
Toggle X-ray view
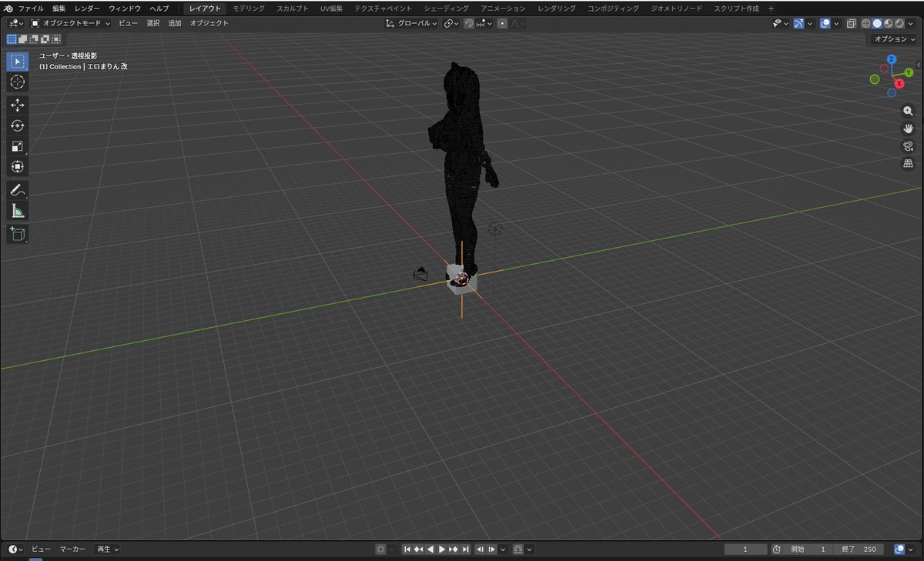(851, 24)
